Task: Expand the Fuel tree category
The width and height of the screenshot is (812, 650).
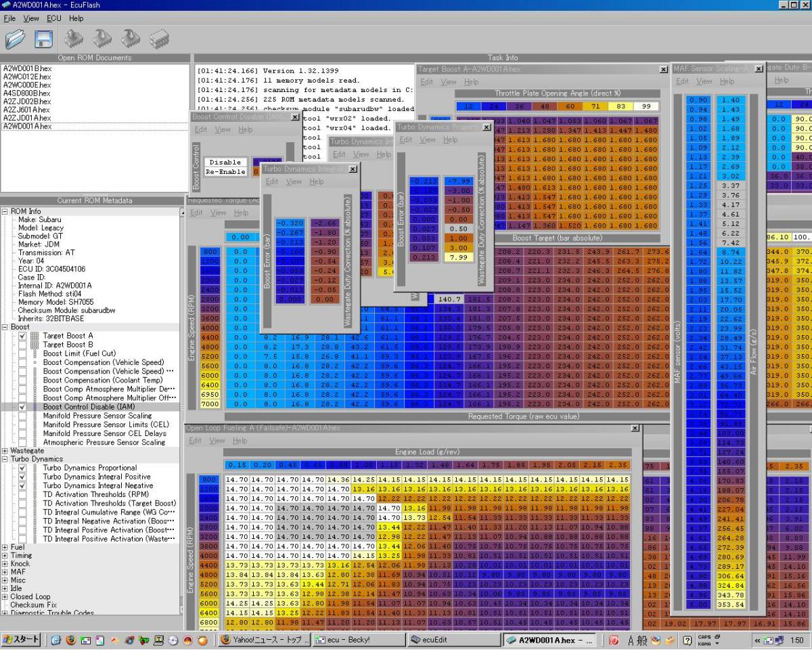Action: coord(5,547)
